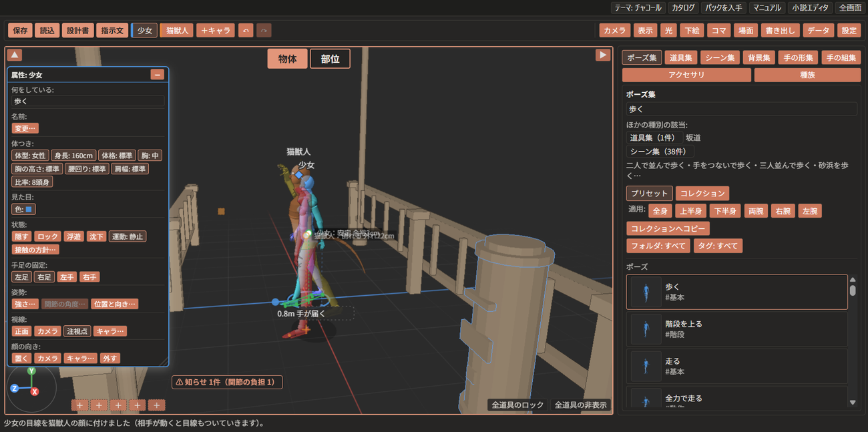Toggle 右手 fixation
This screenshot has height=432, width=868.
click(x=89, y=276)
